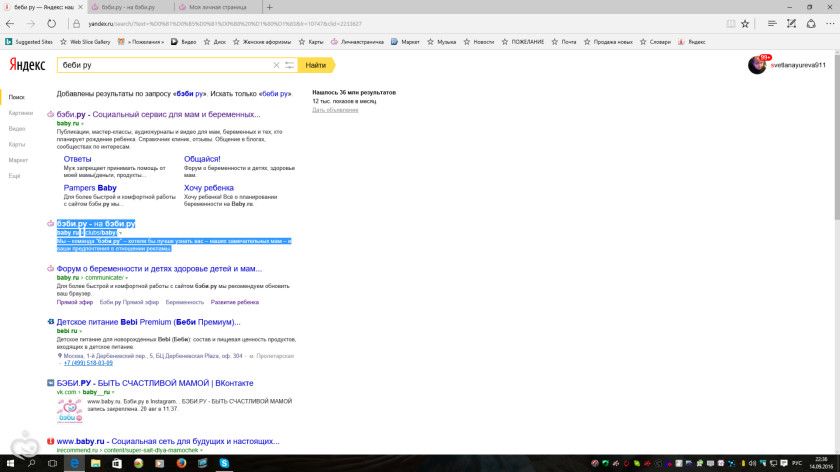Image resolution: width=840 pixels, height=472 pixels.
Task: Open the 'Хочу ребенка' sitelink
Action: click(209, 188)
